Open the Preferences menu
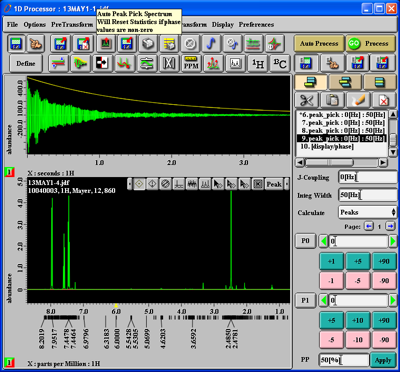The image size is (400, 372). point(256,25)
